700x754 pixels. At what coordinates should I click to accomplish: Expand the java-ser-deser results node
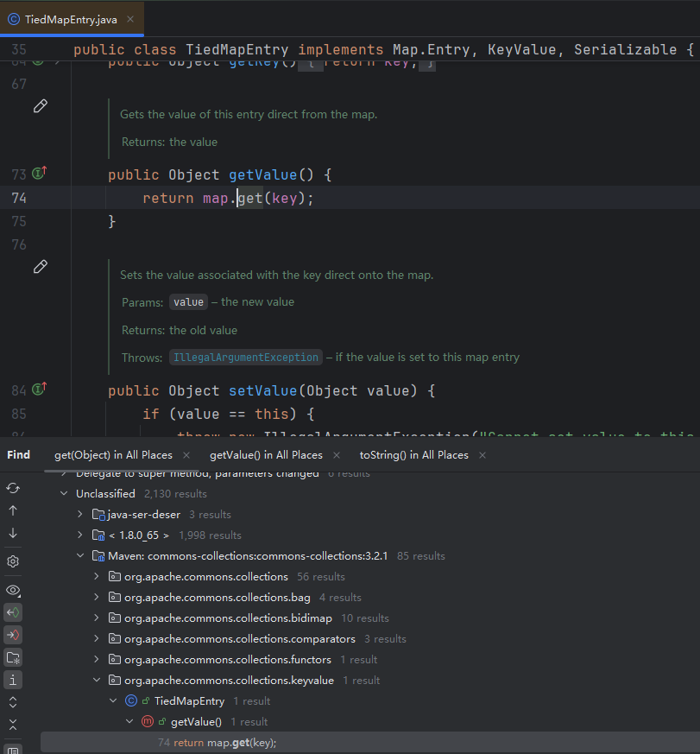click(x=80, y=515)
